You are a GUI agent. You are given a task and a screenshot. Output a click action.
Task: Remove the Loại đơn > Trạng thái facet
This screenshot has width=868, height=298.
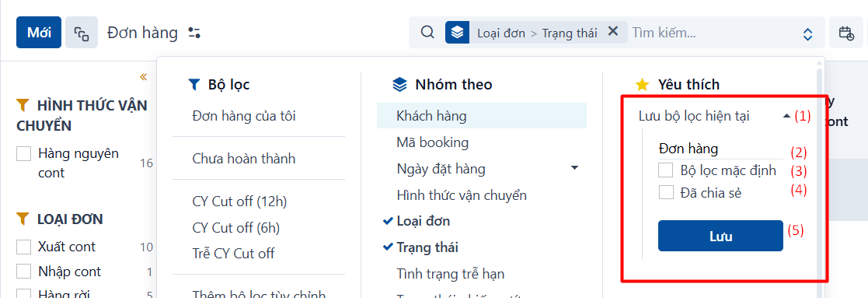pos(612,32)
